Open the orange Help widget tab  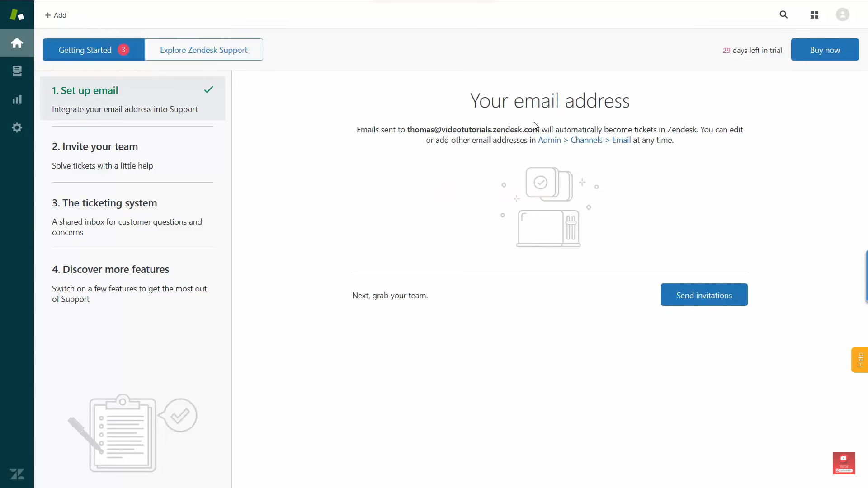point(859,360)
